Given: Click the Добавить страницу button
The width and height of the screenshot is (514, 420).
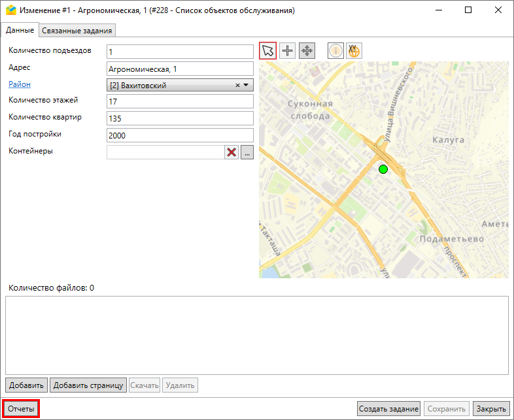Looking at the screenshot, I should 88,385.
